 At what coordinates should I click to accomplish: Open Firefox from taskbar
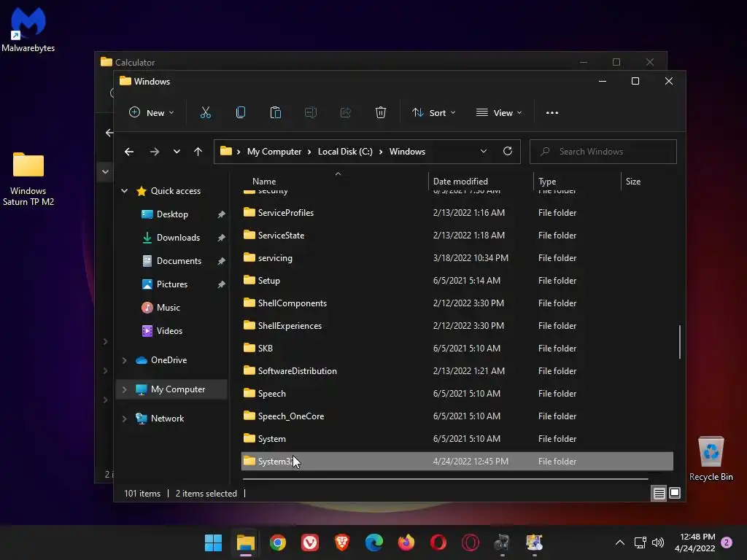pos(406,542)
